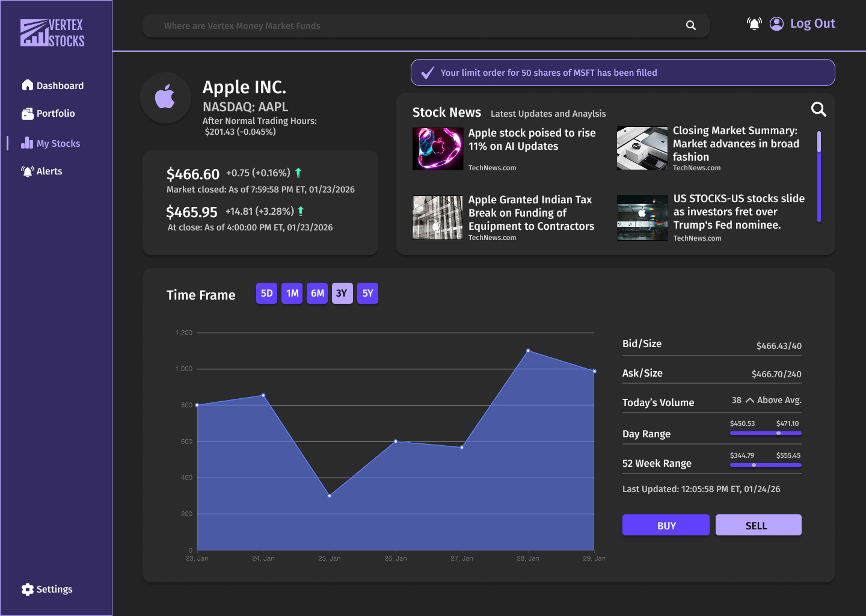866x616 pixels.
Task: Click the $466.60 price value
Action: (193, 174)
